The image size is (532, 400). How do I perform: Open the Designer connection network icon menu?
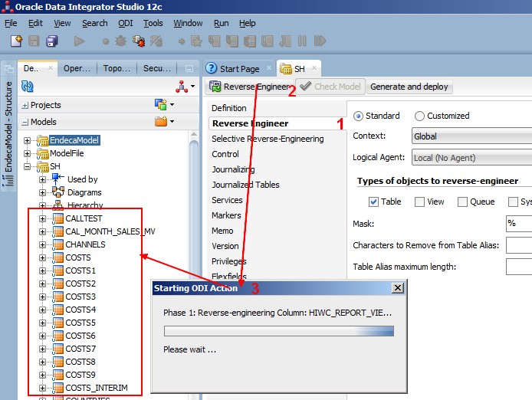[x=186, y=87]
